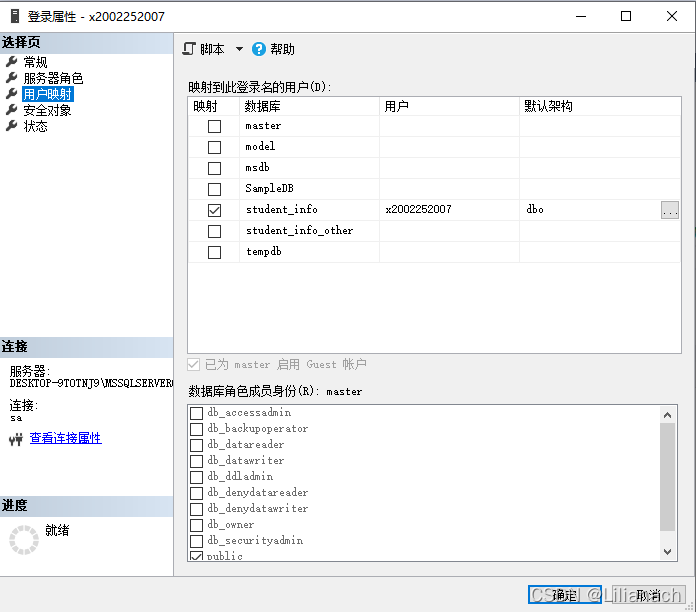The height and width of the screenshot is (612, 696).
Task: Check the SampleDB mapping box
Action: (214, 189)
